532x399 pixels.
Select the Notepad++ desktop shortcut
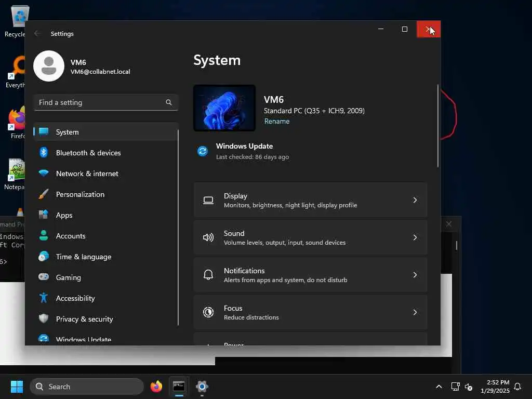click(x=15, y=175)
